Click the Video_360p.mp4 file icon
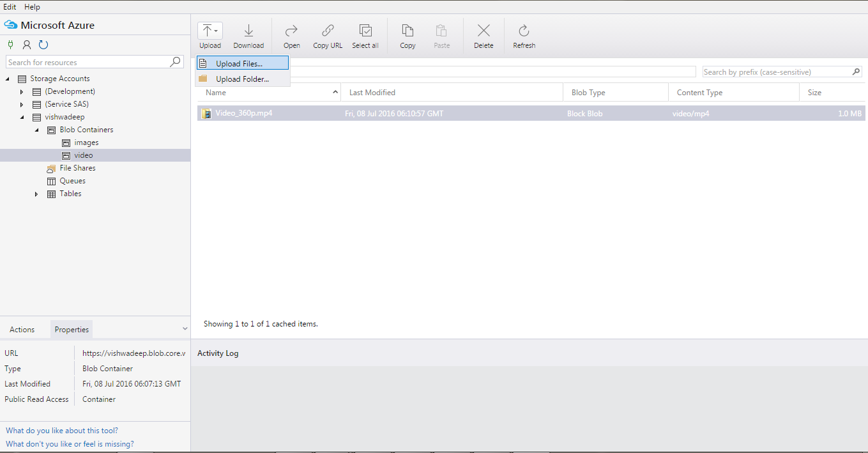The image size is (868, 453). click(x=206, y=114)
